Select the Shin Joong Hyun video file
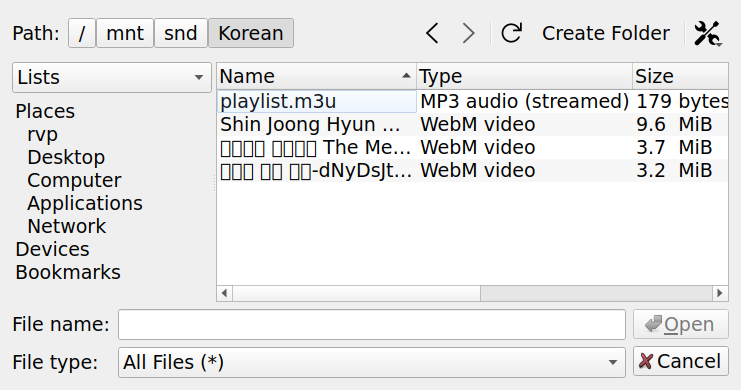This screenshot has width=741, height=390. (x=316, y=124)
